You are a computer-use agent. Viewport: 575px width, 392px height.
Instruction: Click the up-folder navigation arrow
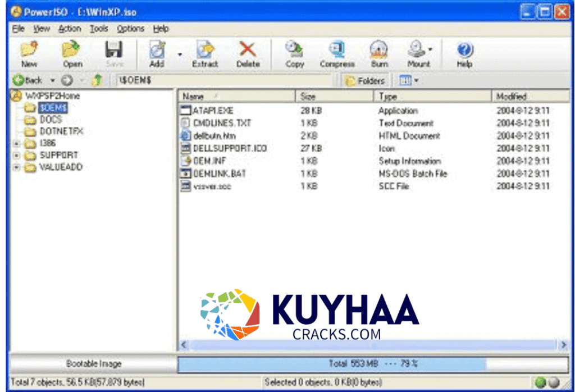(96, 80)
